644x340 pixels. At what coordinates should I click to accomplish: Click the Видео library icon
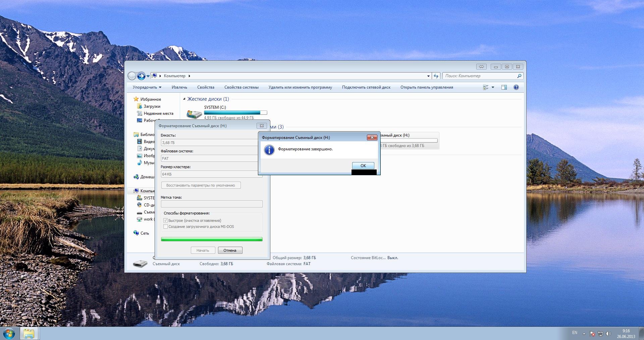140,142
